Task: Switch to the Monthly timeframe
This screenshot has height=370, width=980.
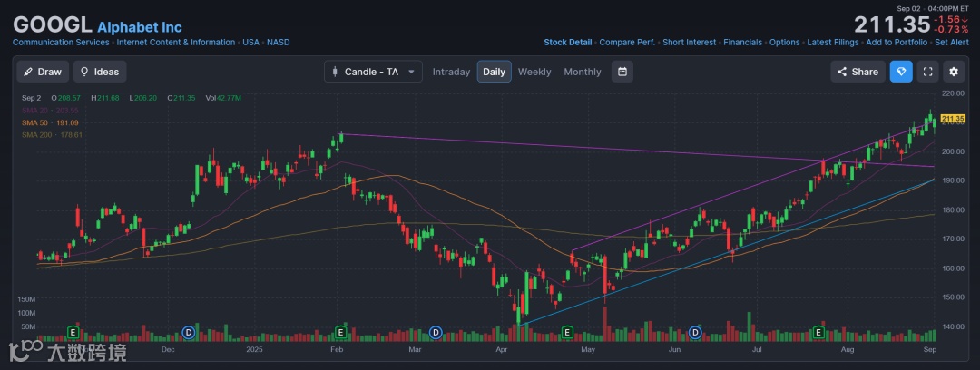Action: pos(583,72)
